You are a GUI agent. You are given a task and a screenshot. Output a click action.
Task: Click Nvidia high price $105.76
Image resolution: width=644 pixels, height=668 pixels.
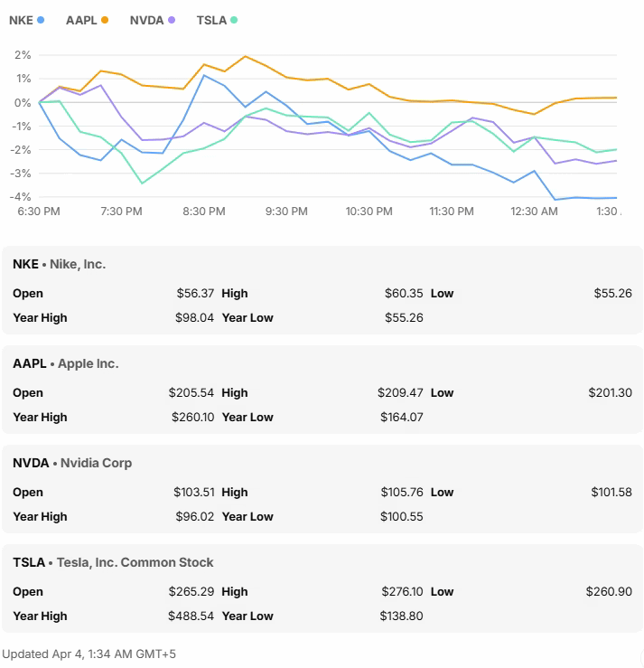click(x=402, y=492)
